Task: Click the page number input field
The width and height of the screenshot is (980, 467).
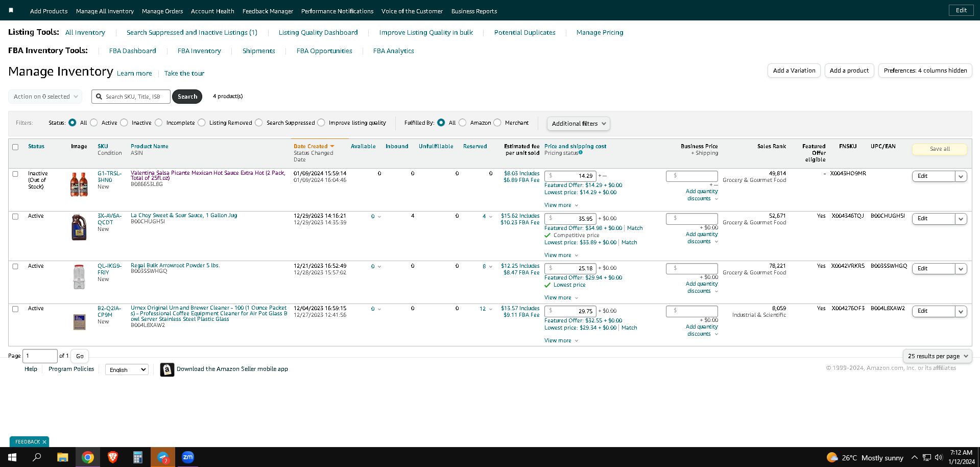Action: tap(40, 356)
